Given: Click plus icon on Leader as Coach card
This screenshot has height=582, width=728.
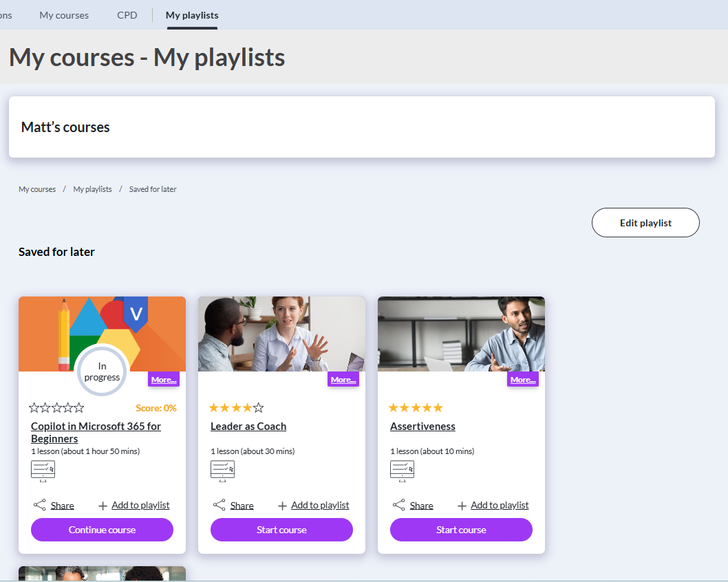Looking at the screenshot, I should [x=282, y=506].
